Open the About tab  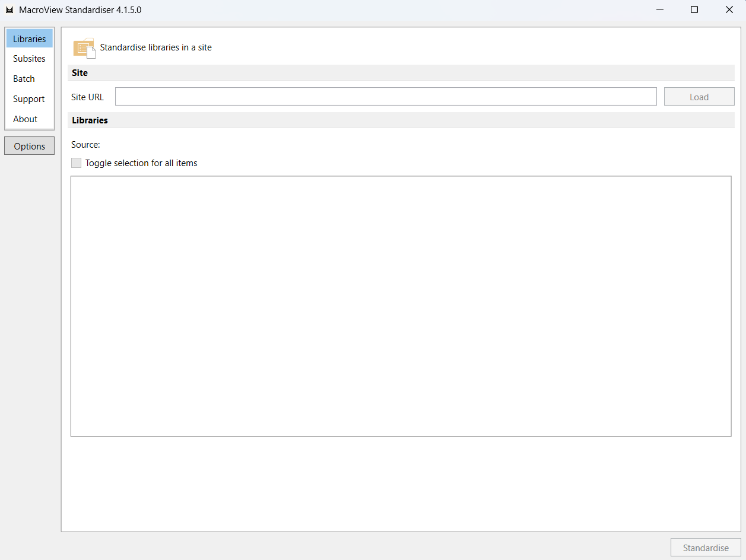coord(30,119)
